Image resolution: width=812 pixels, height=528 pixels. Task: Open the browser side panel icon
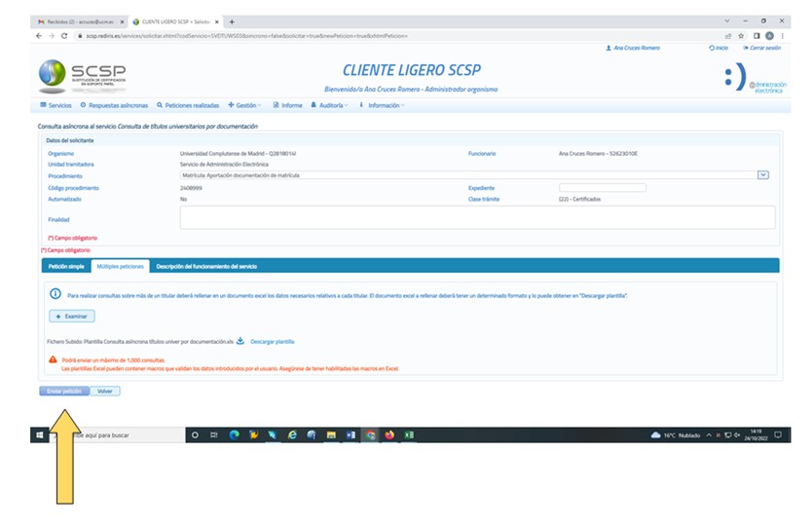tap(757, 36)
